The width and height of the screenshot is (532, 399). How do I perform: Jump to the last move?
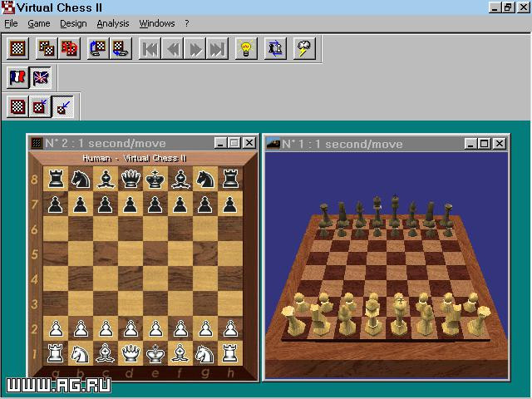[x=217, y=49]
